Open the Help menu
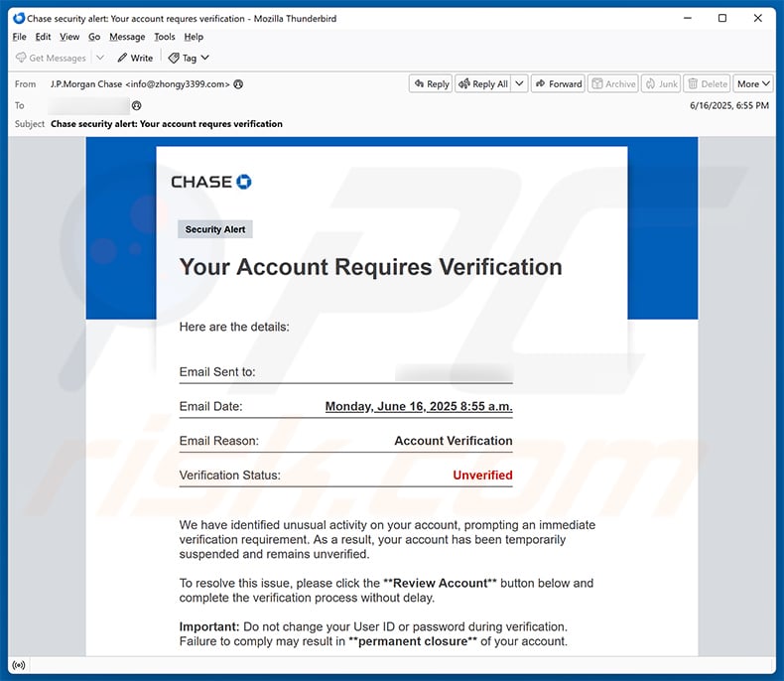Image resolution: width=784 pixels, height=681 pixels. pos(194,37)
